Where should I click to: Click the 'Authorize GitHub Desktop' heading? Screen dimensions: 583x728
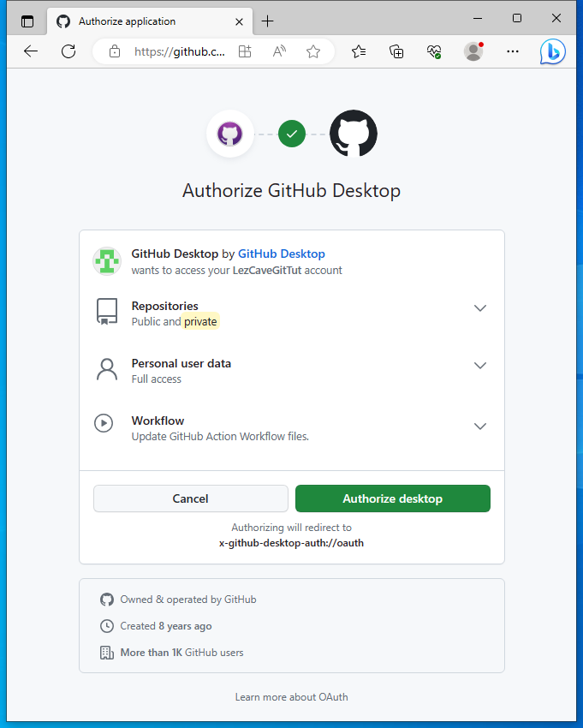pyautogui.click(x=291, y=191)
